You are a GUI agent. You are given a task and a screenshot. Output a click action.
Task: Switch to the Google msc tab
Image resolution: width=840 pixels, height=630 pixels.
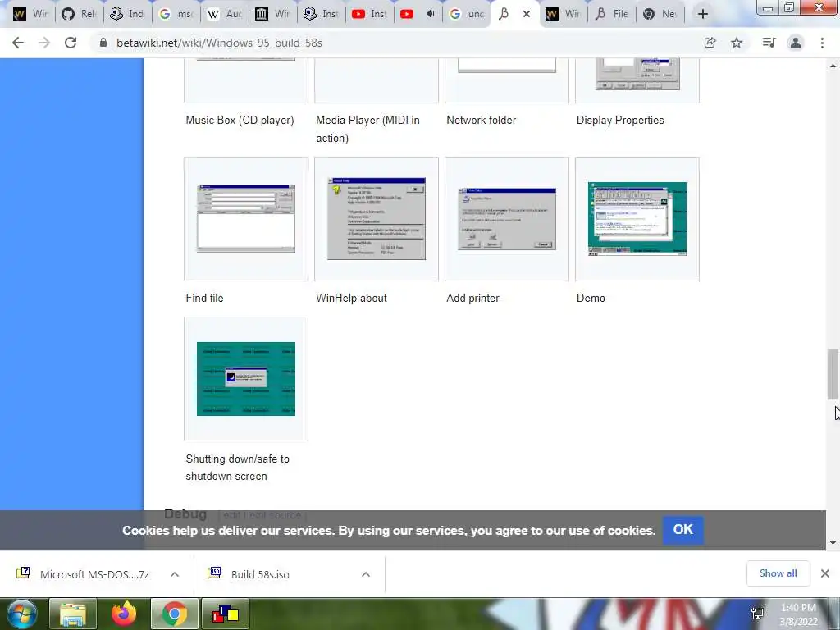pos(176,14)
